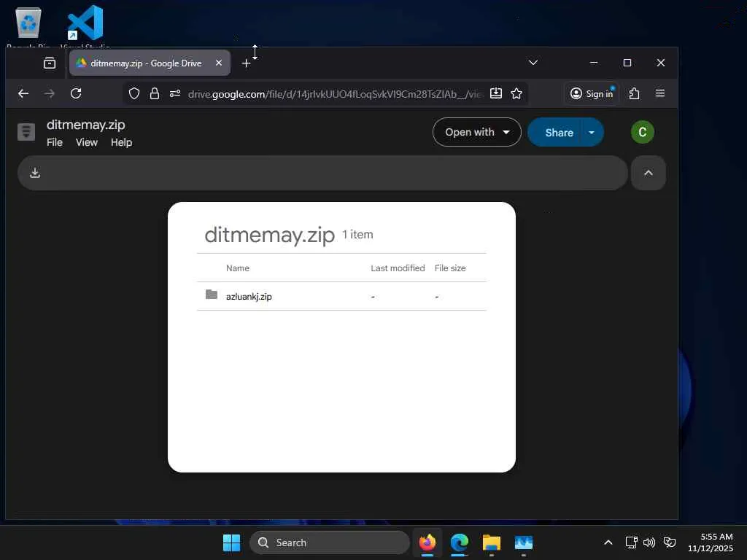Screen dimensions: 747x560
Task: Click the '1 item' count text
Action: [357, 234]
